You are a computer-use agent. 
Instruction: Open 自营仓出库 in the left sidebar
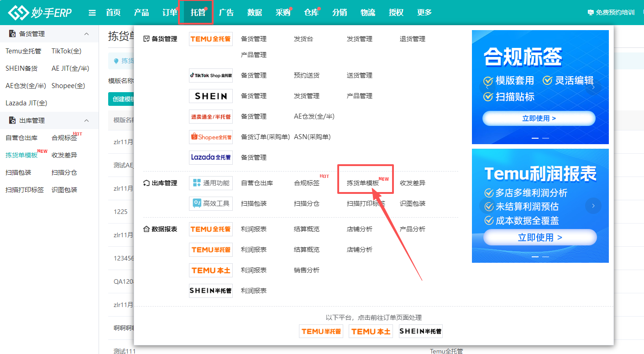coord(21,138)
